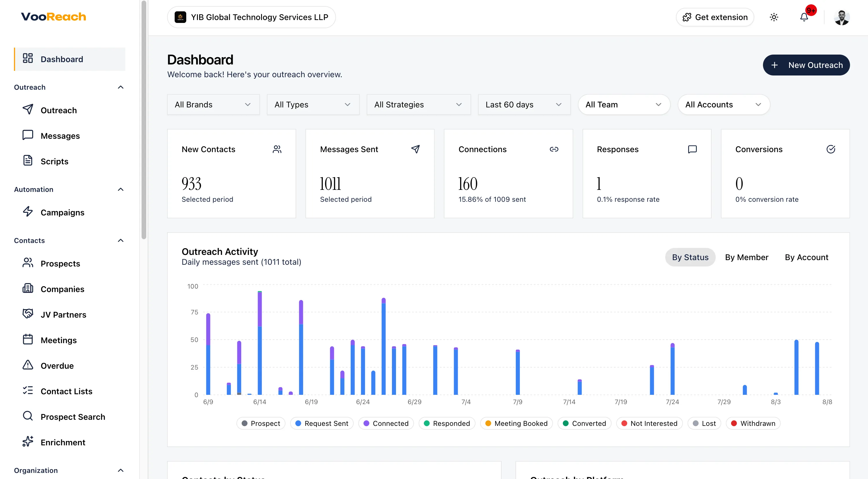The width and height of the screenshot is (868, 479).
Task: Switch chart to By Member tab
Action: 746,257
